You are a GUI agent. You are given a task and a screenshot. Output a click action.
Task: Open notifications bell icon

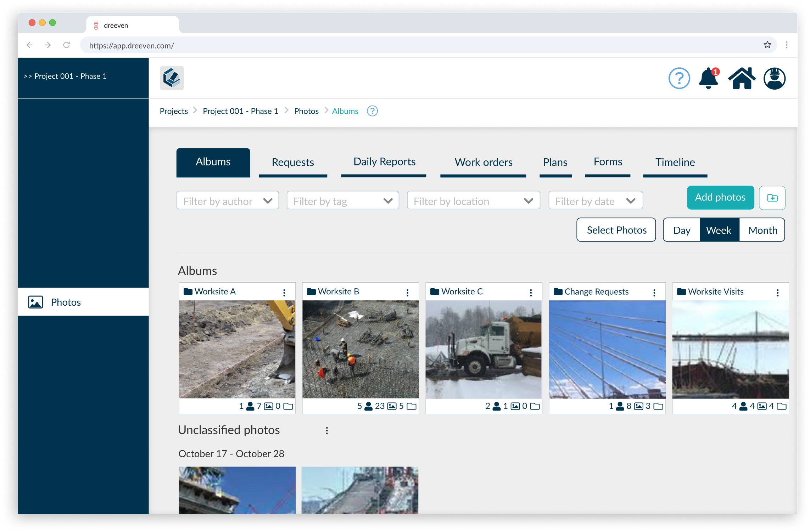[709, 78]
